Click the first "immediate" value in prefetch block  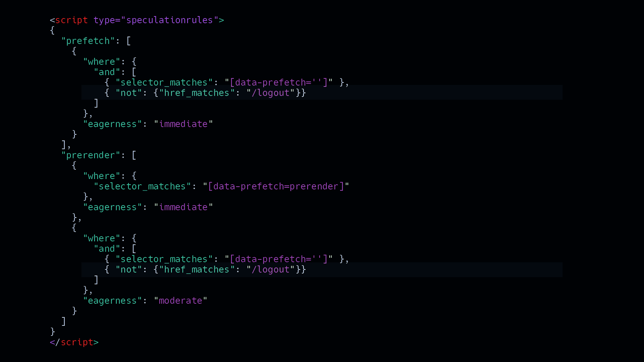(183, 124)
